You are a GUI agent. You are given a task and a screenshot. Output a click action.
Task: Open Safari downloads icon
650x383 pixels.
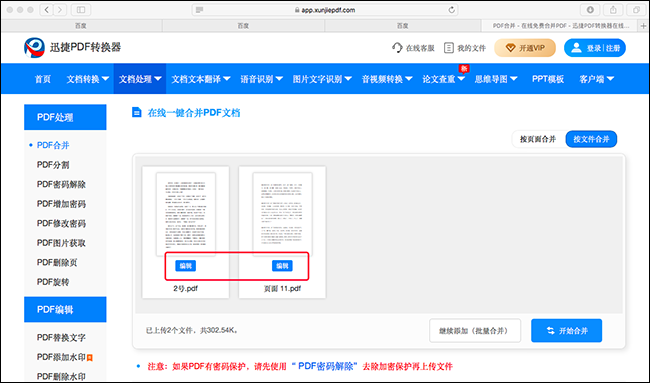pos(590,10)
